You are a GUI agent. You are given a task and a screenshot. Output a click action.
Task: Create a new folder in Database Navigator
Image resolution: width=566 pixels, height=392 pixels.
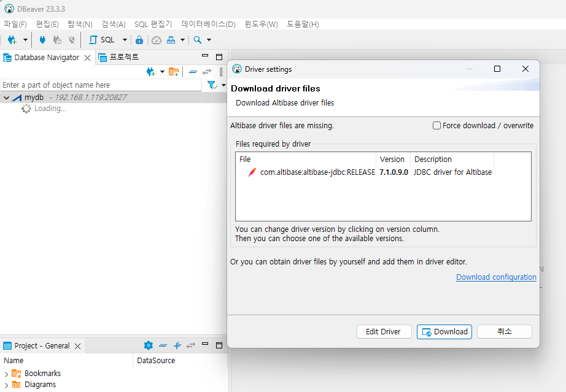click(x=174, y=72)
